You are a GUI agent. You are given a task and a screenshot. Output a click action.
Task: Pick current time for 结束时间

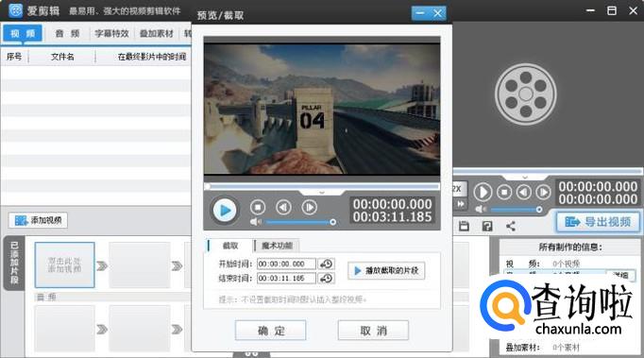(327, 279)
